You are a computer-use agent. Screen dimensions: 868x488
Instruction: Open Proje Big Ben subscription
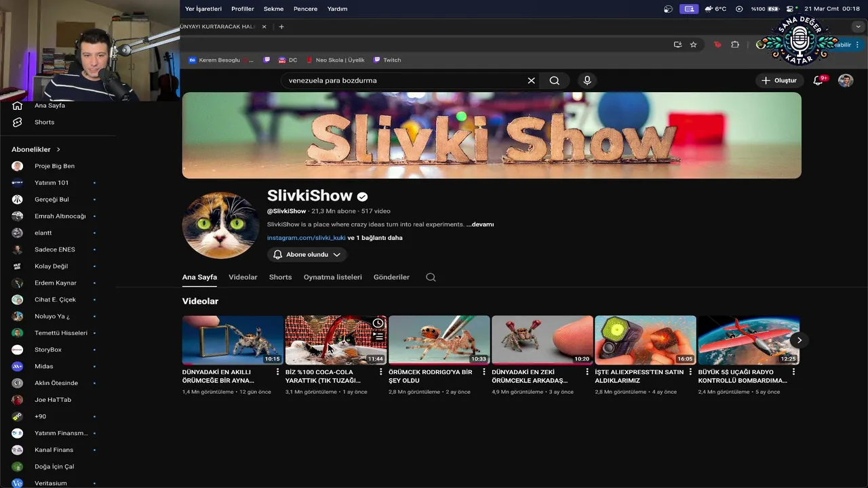coord(54,166)
